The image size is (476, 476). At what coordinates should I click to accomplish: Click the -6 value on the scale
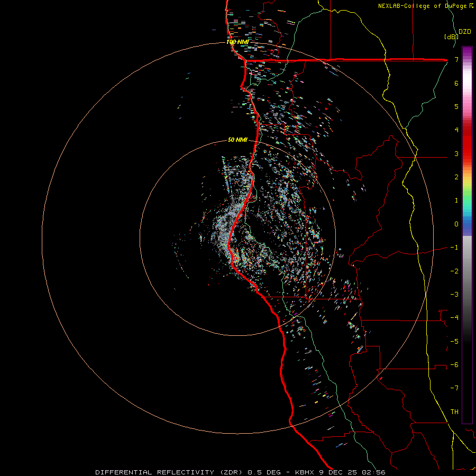[x=454, y=364]
